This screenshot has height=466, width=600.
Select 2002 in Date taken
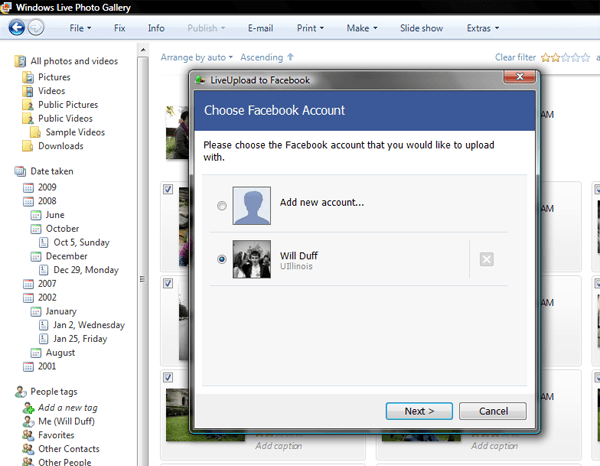(x=47, y=298)
